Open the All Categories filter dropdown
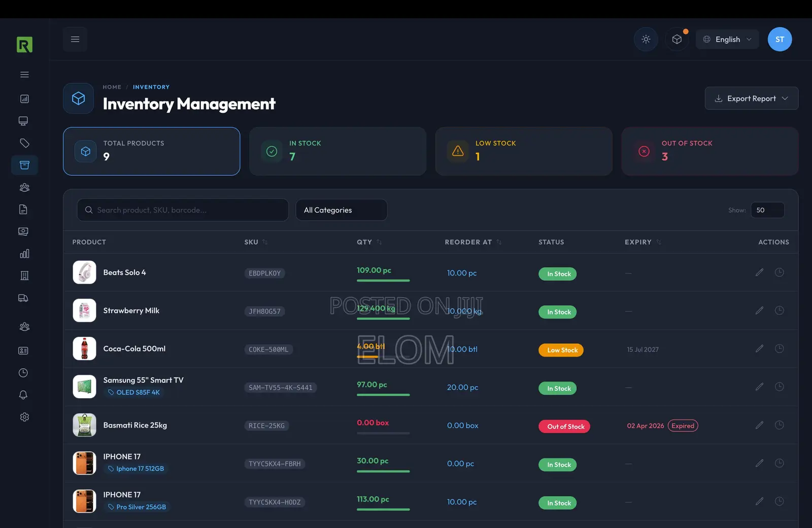812x528 pixels. [x=342, y=210]
